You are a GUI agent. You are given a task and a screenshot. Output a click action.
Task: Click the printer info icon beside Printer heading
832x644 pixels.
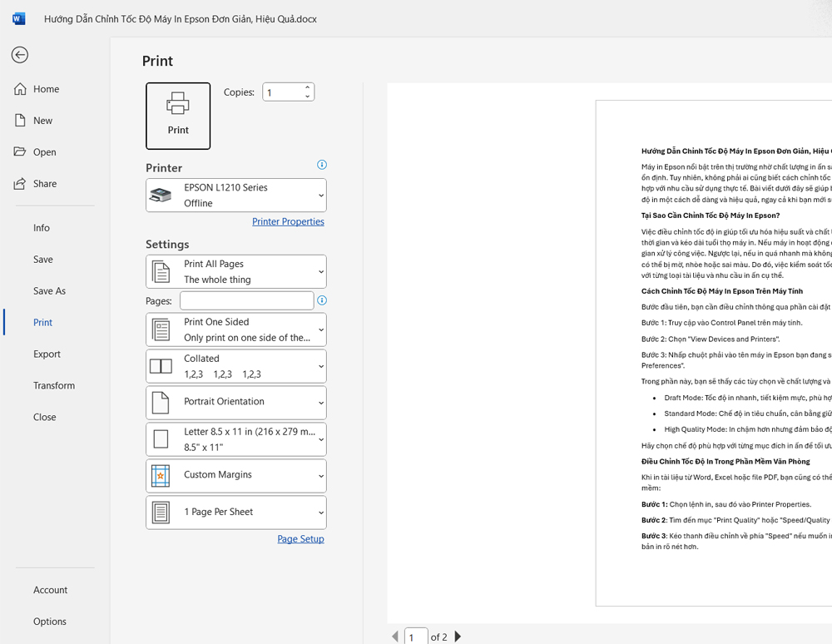[322, 165]
